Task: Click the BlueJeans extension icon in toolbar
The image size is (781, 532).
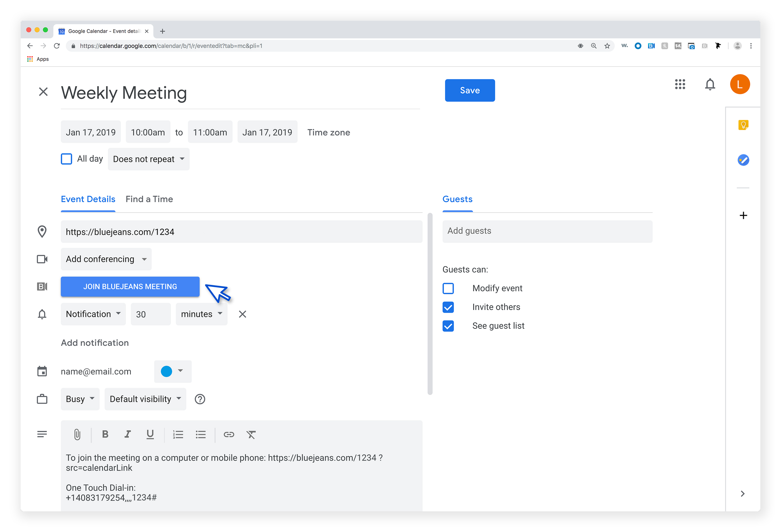Action: [651, 46]
